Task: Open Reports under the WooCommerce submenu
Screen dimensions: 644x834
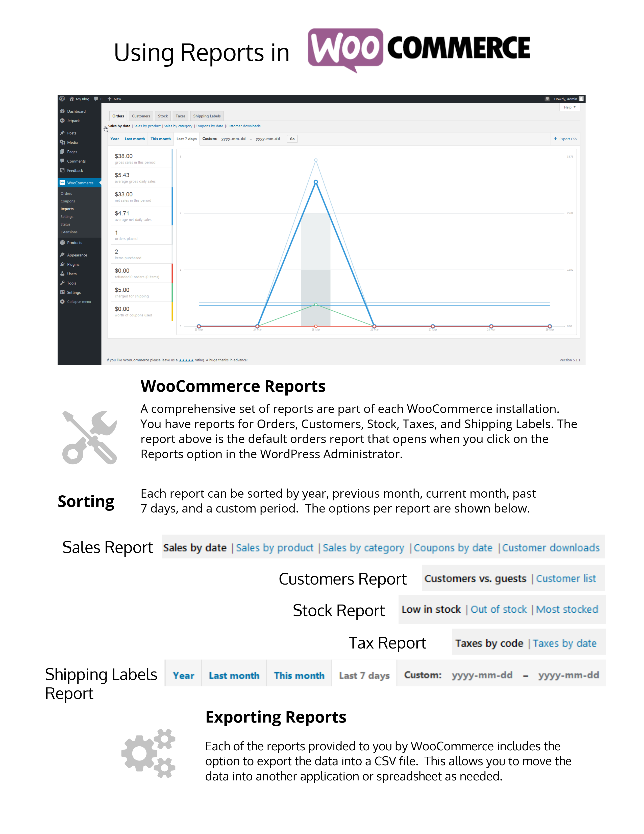Action: (67, 209)
